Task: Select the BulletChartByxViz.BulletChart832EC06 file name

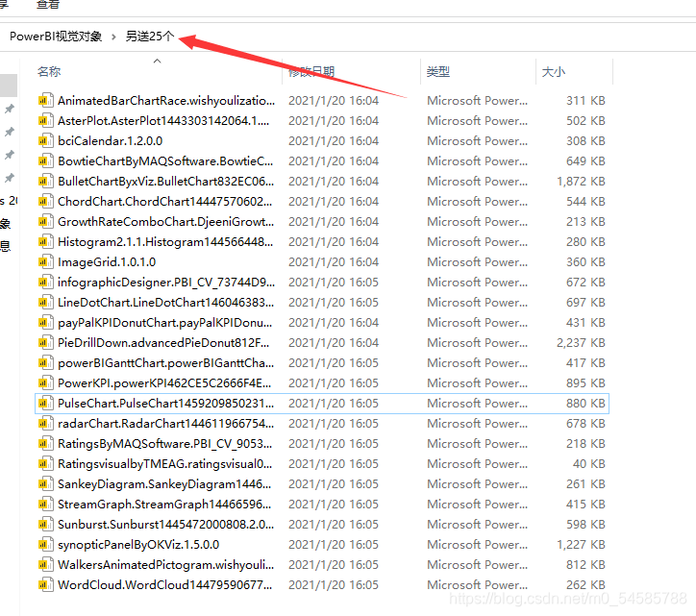Action: coord(166,182)
